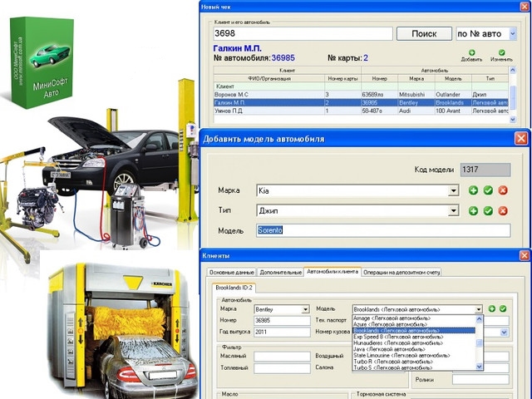Click the Номер карты column header
Screen dimensions: 532x399
coord(342,78)
